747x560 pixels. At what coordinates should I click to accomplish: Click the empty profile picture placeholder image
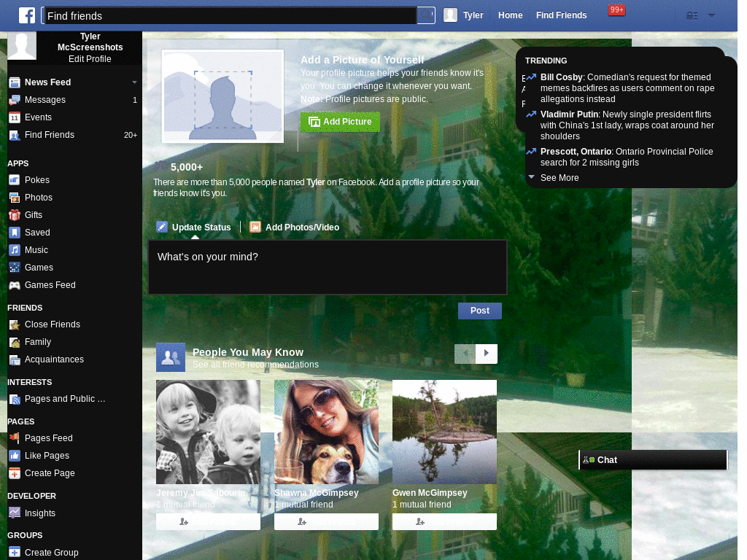222,96
